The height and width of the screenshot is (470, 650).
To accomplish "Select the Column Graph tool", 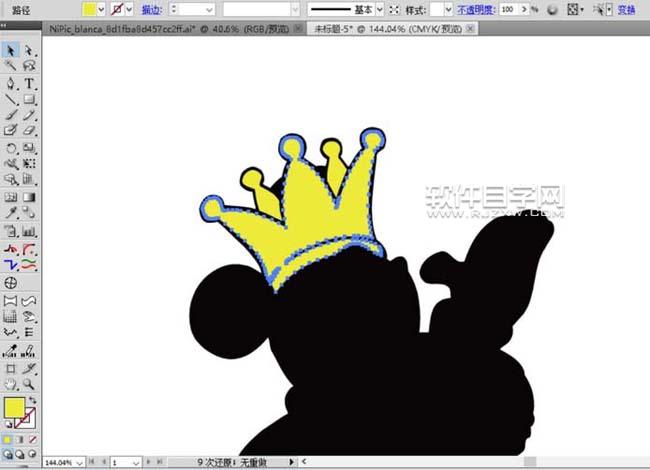I will click(x=29, y=232).
